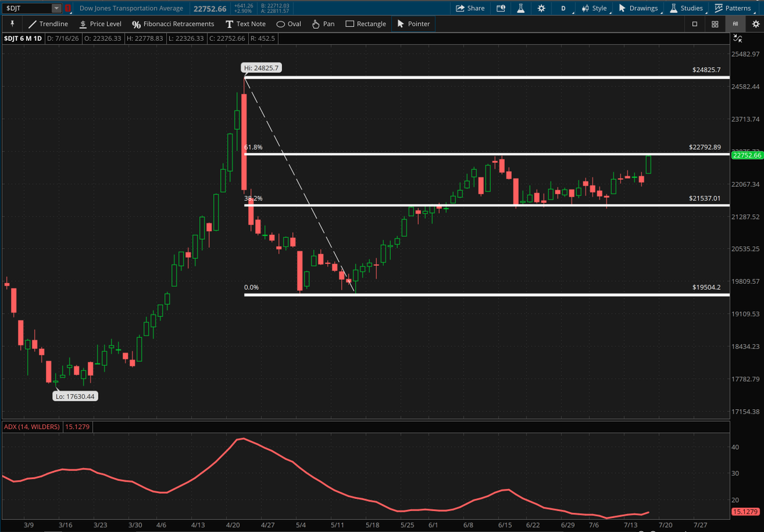Select the Price Level drawing tool
Screen dimensions: 764x532
click(100, 24)
